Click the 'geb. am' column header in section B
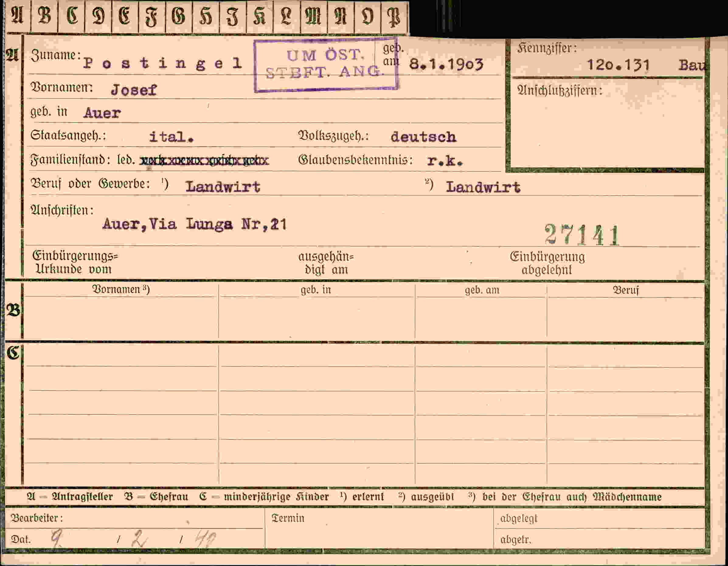The image size is (728, 566). click(482, 290)
